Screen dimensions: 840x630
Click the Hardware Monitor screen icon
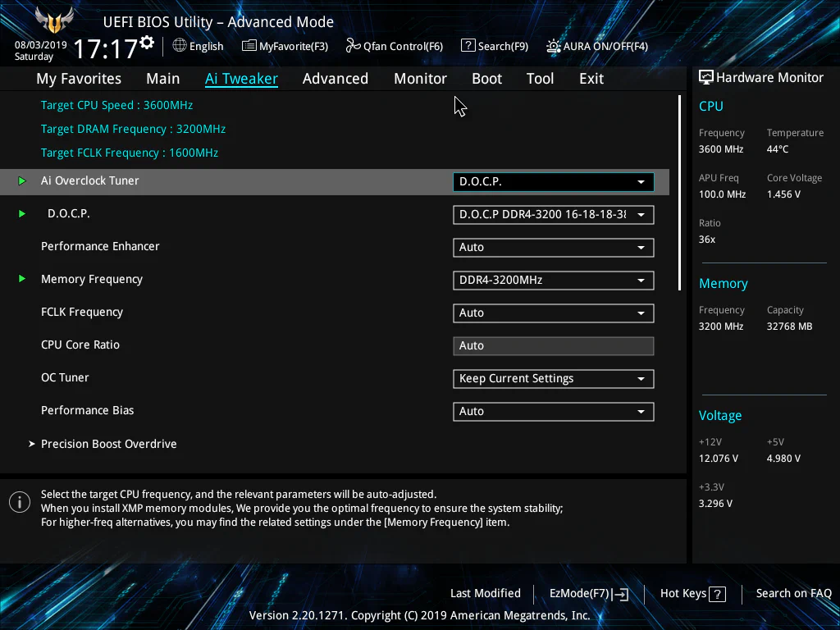click(x=705, y=77)
